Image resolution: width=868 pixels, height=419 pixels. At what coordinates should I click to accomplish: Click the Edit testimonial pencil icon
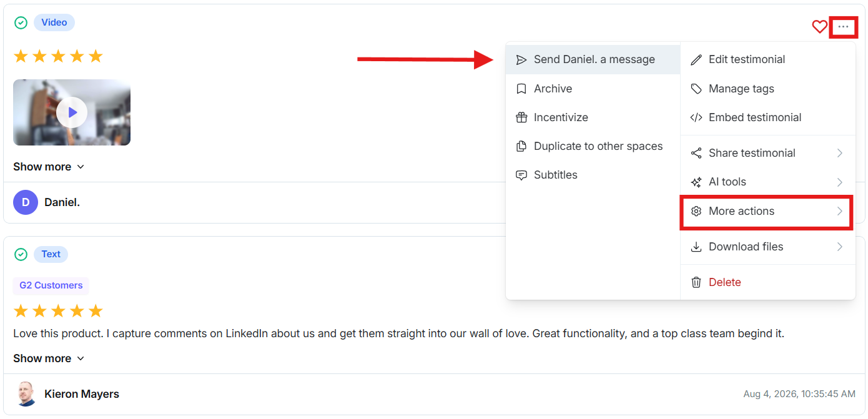(x=696, y=59)
